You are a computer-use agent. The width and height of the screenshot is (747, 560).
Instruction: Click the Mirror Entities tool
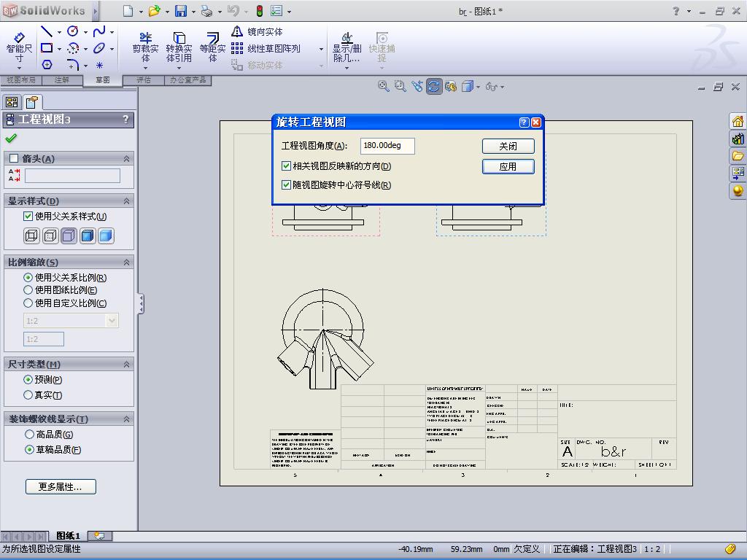[x=258, y=32]
